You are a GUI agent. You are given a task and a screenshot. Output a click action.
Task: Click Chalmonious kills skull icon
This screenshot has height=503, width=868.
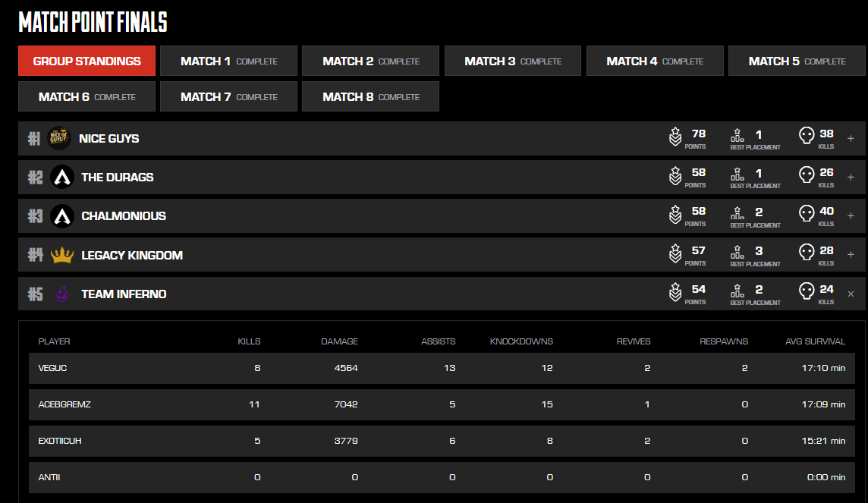click(x=807, y=212)
